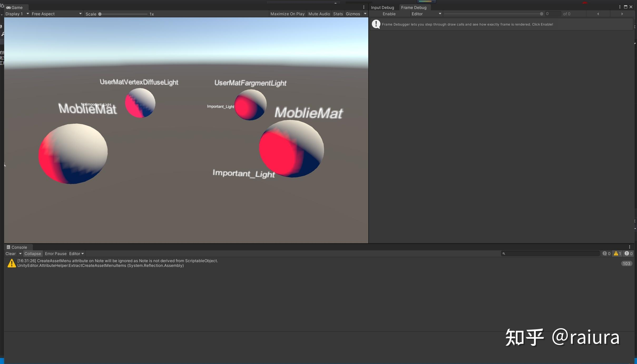Click the Game view Scale slider handle
The width and height of the screenshot is (637, 364).
tap(100, 14)
